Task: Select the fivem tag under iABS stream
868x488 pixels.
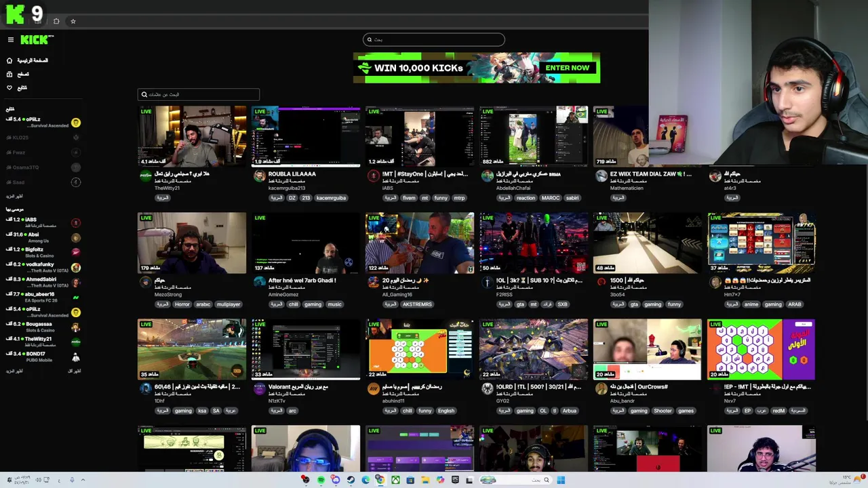Action: pyautogui.click(x=408, y=198)
